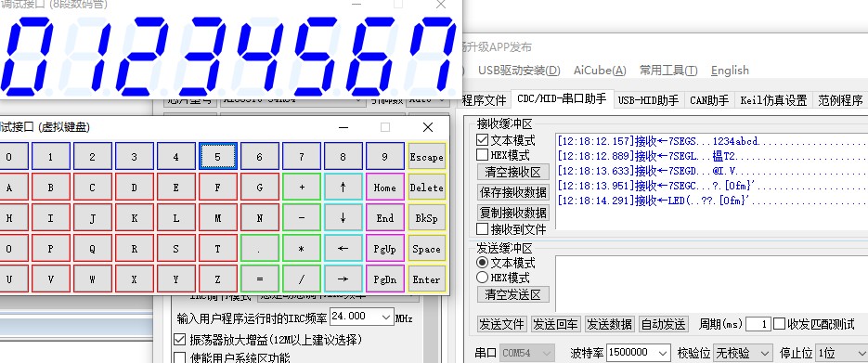Click the down arrow key on virtual keyboard

point(343,218)
